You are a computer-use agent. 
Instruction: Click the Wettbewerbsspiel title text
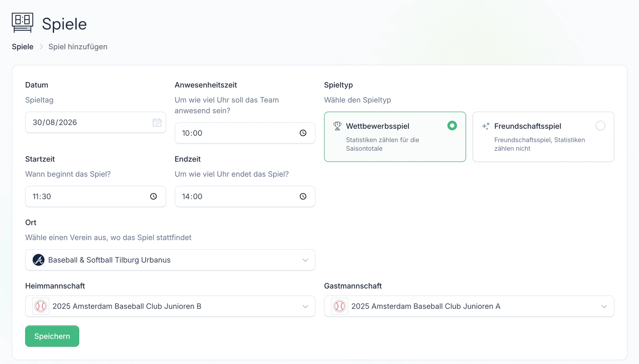click(377, 126)
